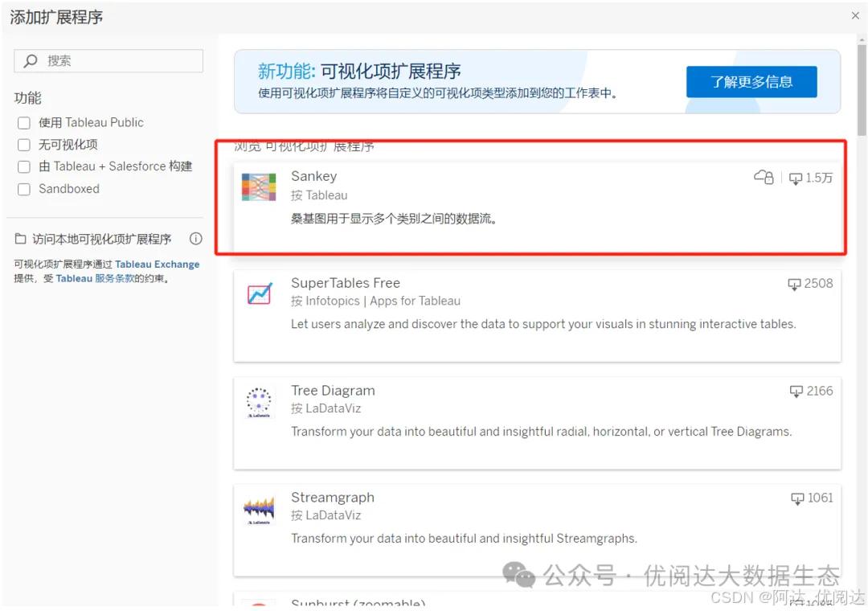Toggle the Sandboxed checkbox
Viewport: 868px width, 611px height.
pos(24,190)
